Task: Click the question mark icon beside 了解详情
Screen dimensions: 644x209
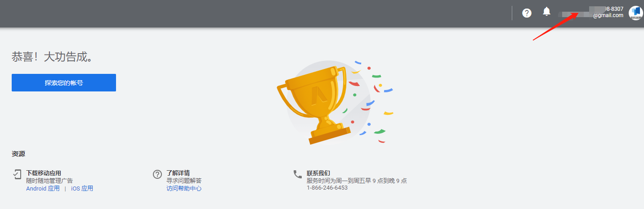Action: click(157, 174)
